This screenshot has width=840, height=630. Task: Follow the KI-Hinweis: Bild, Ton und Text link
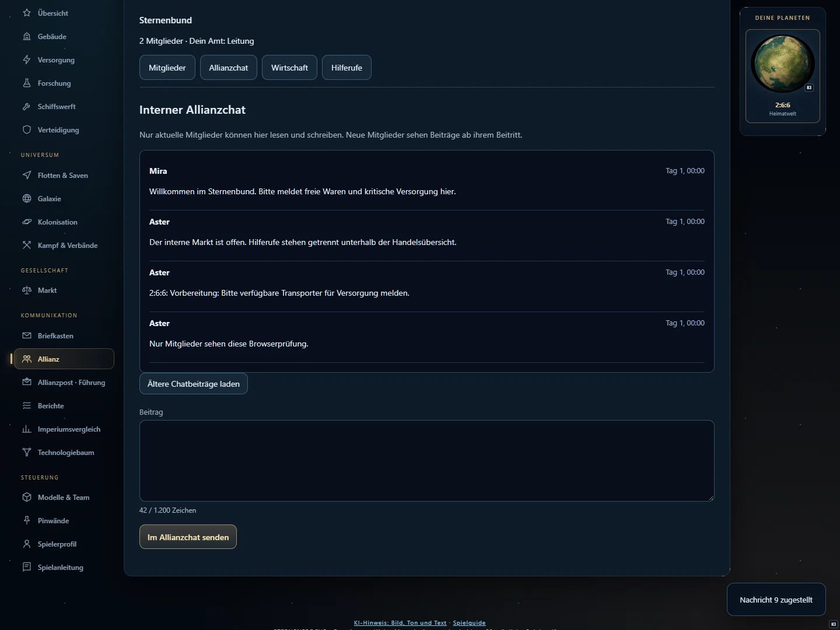click(x=400, y=623)
